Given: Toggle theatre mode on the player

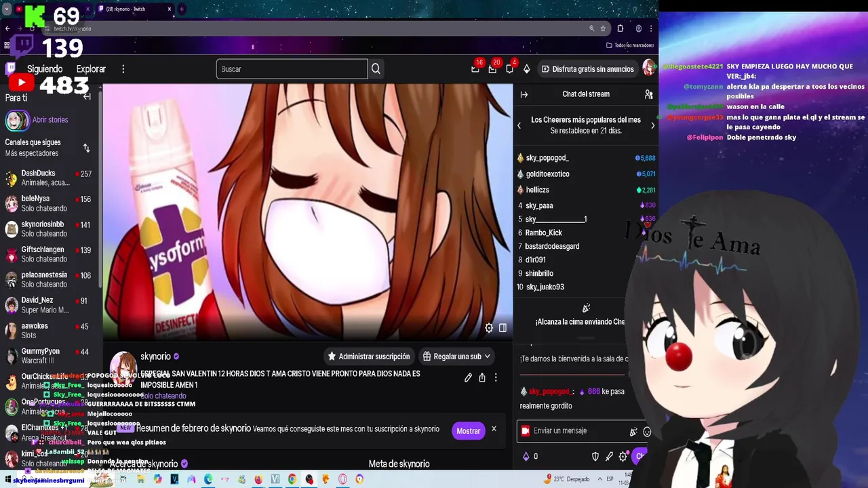Looking at the screenshot, I should point(502,327).
